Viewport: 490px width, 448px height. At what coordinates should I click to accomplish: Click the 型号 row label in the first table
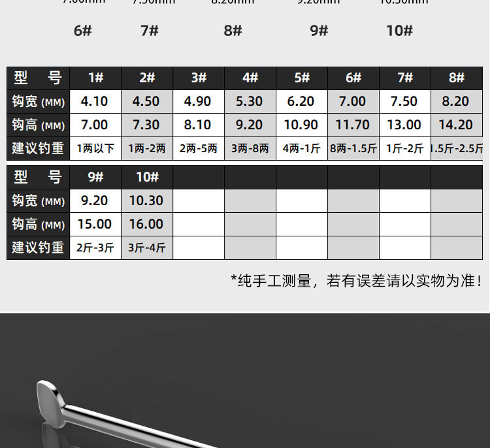[38, 78]
